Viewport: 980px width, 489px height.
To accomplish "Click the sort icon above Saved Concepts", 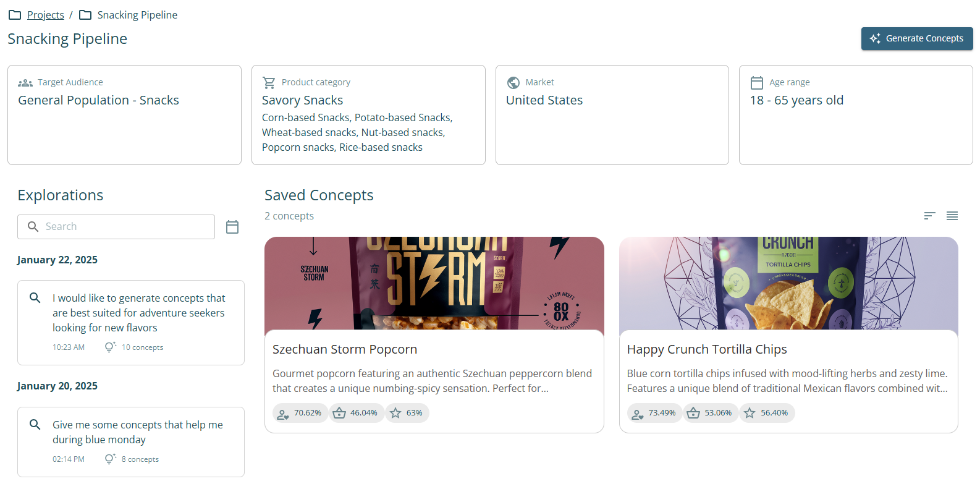I will coord(929,216).
